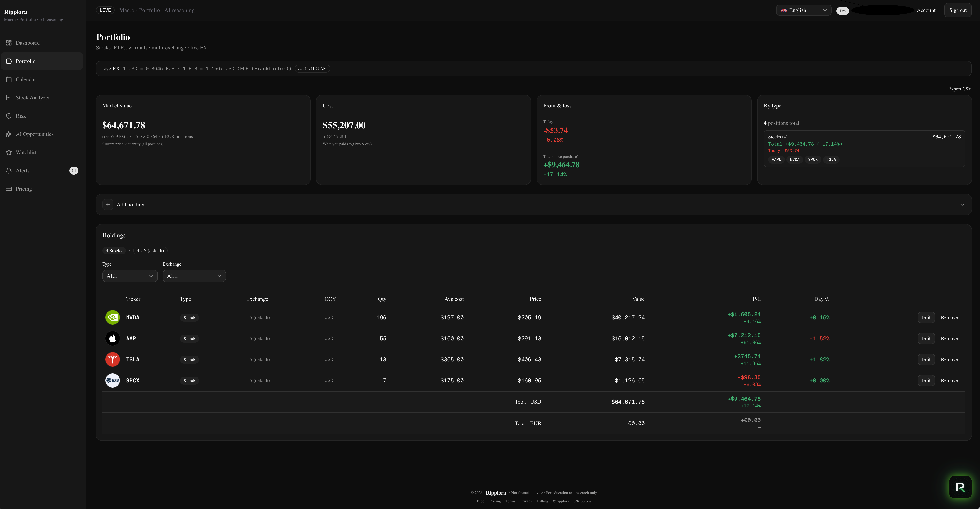980x509 pixels.
Task: Click the Ticker column header
Action: (133, 299)
